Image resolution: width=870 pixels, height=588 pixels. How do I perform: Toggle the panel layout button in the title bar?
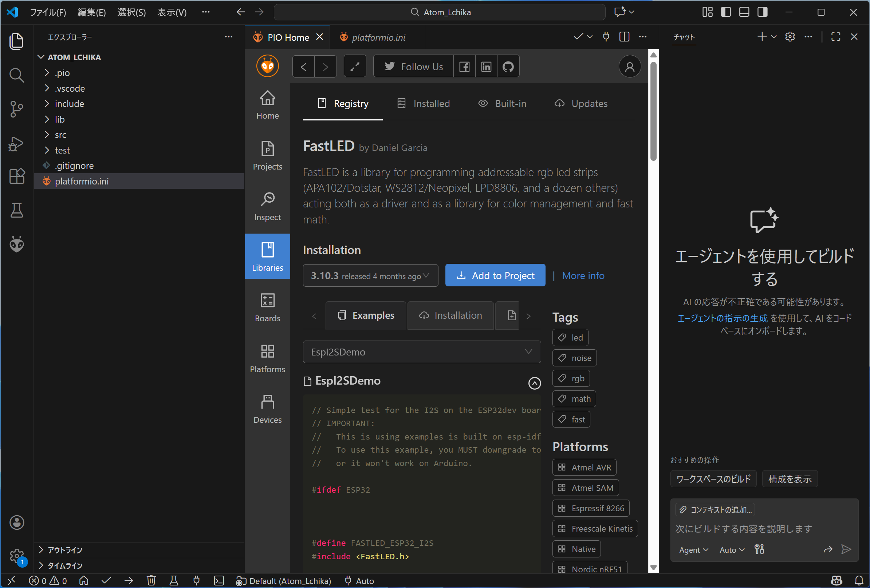click(x=744, y=12)
